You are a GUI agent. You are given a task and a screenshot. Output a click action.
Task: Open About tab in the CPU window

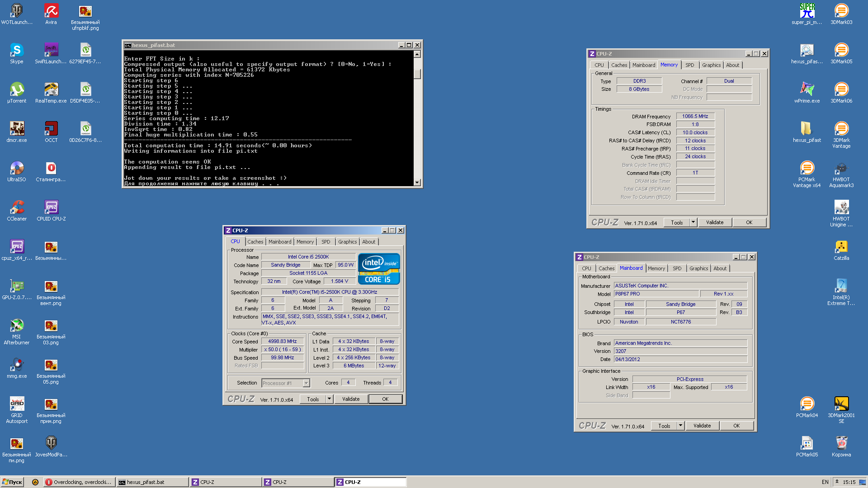[x=368, y=242]
